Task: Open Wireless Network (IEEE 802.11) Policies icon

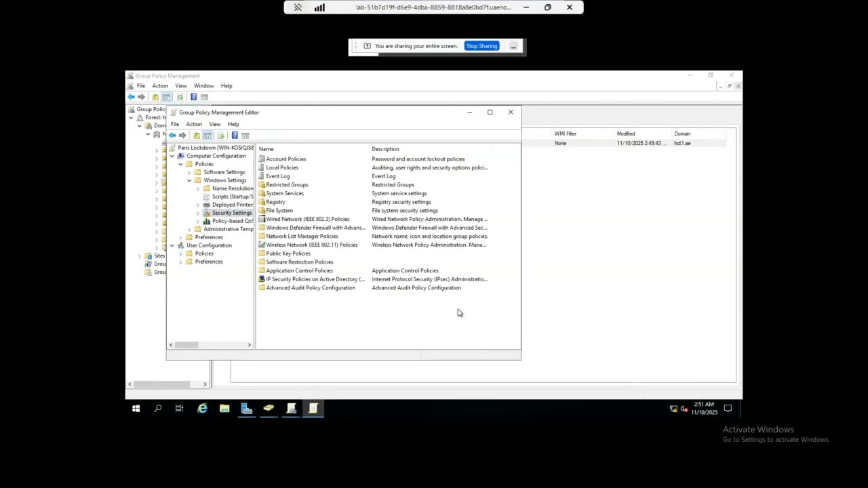Action: tap(262, 245)
